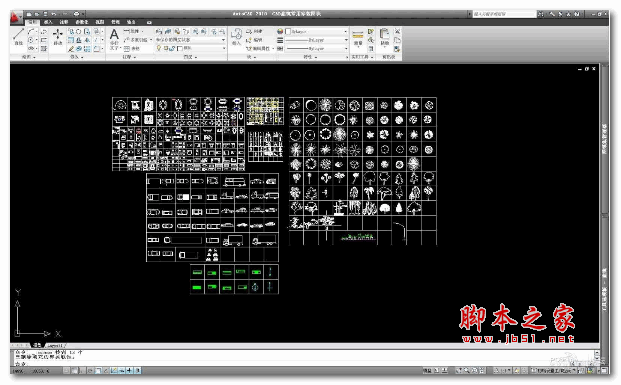
Task: Click the Edit Attributes button in block panel
Action: click(x=259, y=49)
